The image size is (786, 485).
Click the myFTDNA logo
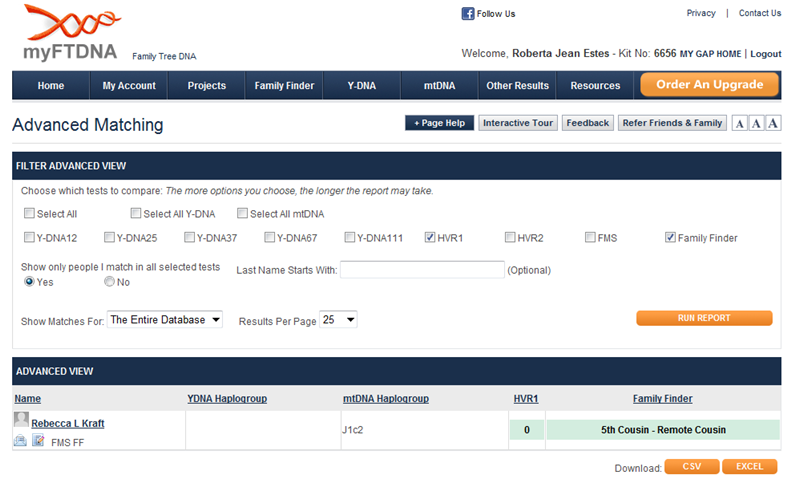pos(70,34)
